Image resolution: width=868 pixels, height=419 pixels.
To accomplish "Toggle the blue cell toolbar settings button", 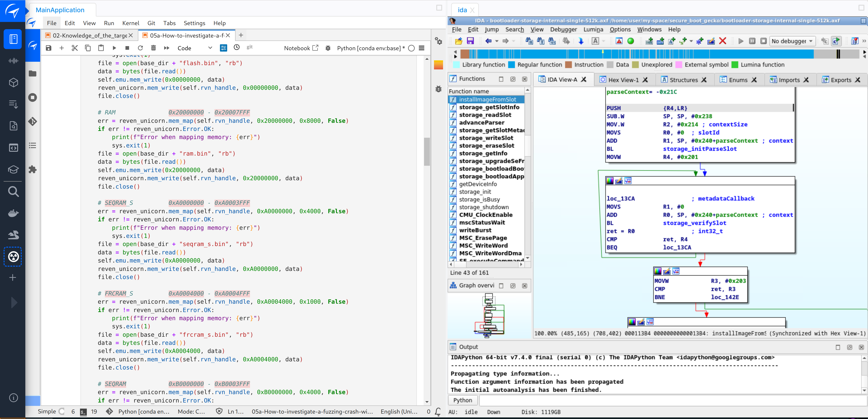I will (x=223, y=48).
